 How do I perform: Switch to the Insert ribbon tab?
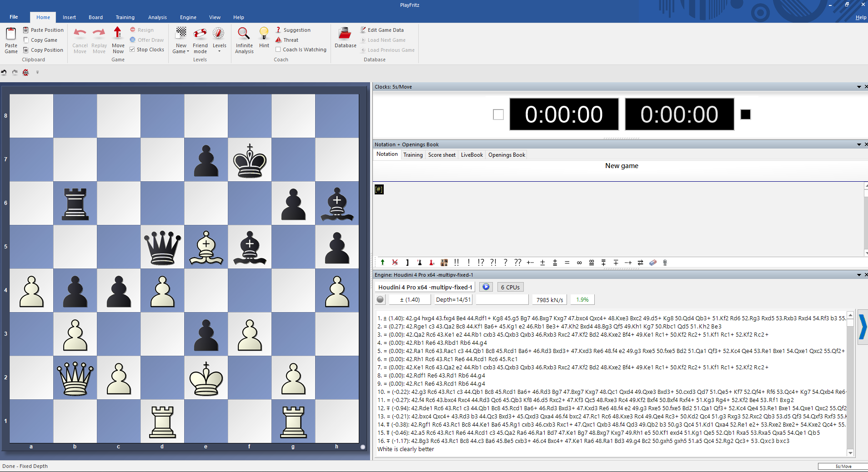pos(69,17)
